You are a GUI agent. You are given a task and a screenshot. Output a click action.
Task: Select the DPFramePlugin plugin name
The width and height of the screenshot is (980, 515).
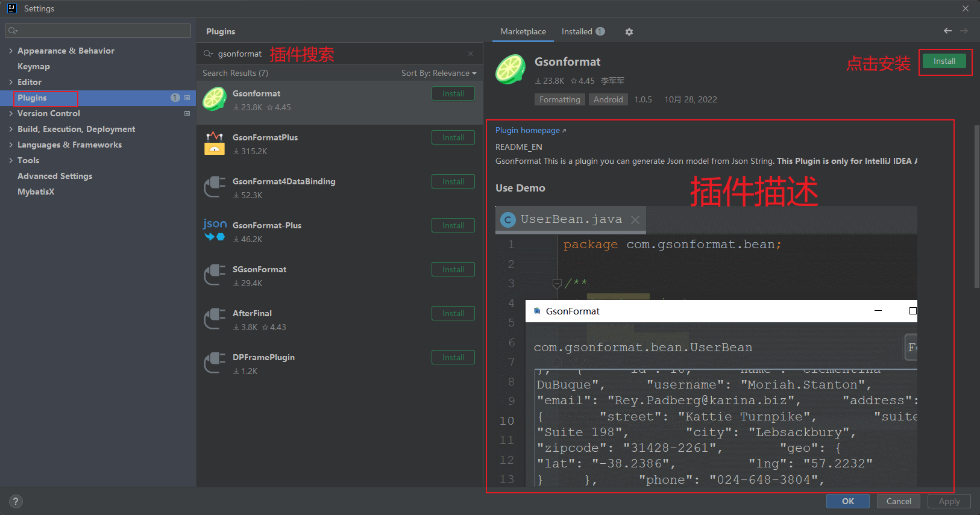tap(263, 357)
